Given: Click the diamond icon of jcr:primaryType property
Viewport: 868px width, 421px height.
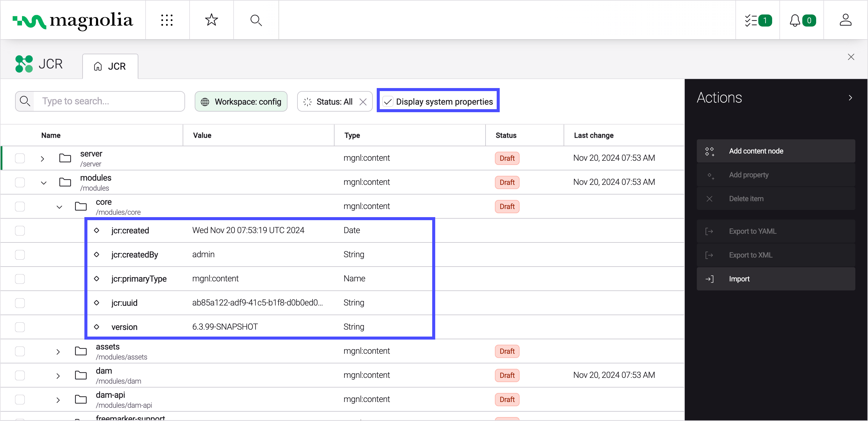Looking at the screenshot, I should 96,279.
